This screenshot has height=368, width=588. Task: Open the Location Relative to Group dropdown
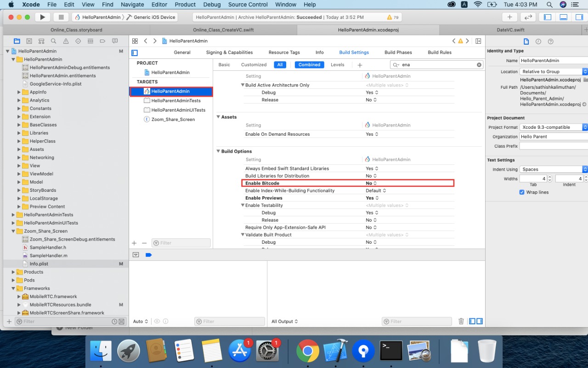click(x=554, y=72)
